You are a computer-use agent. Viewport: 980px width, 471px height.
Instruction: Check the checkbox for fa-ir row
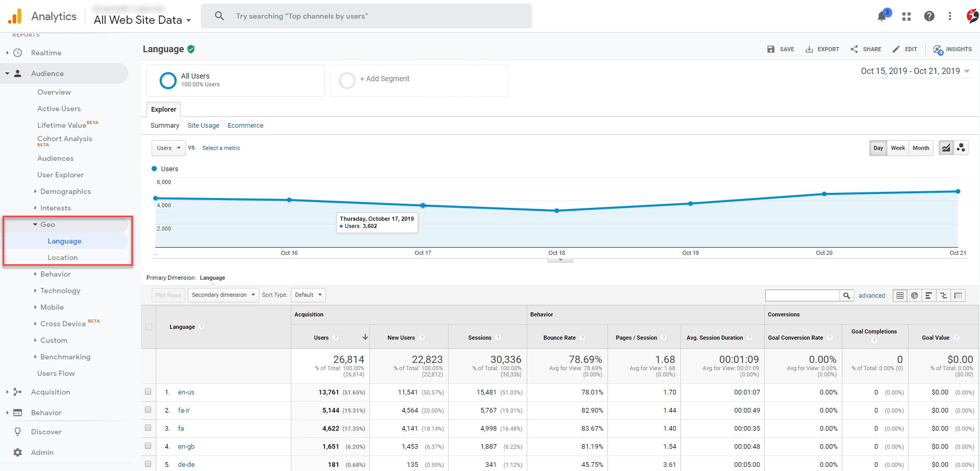coord(149,410)
